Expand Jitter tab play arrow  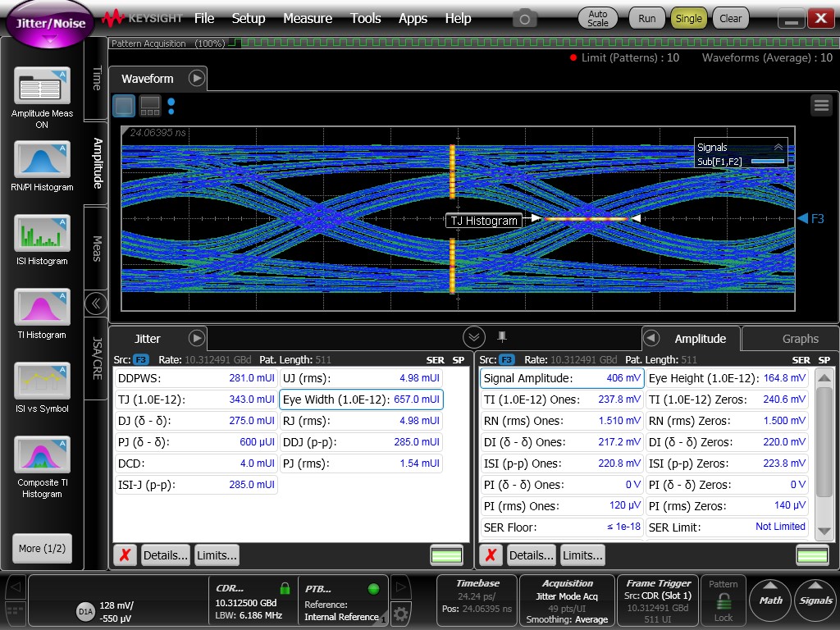(197, 338)
